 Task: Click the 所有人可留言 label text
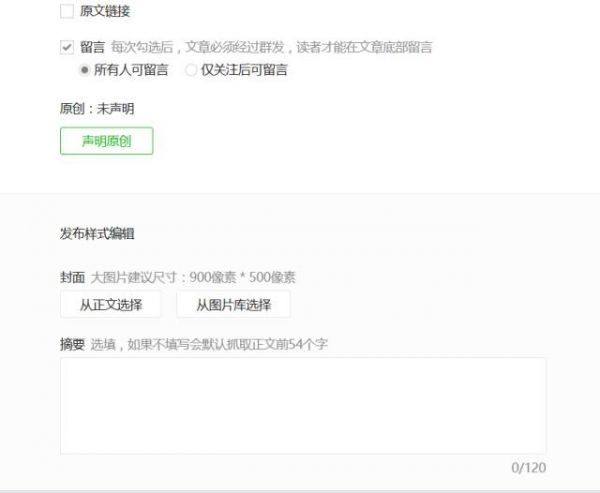pyautogui.click(x=131, y=70)
